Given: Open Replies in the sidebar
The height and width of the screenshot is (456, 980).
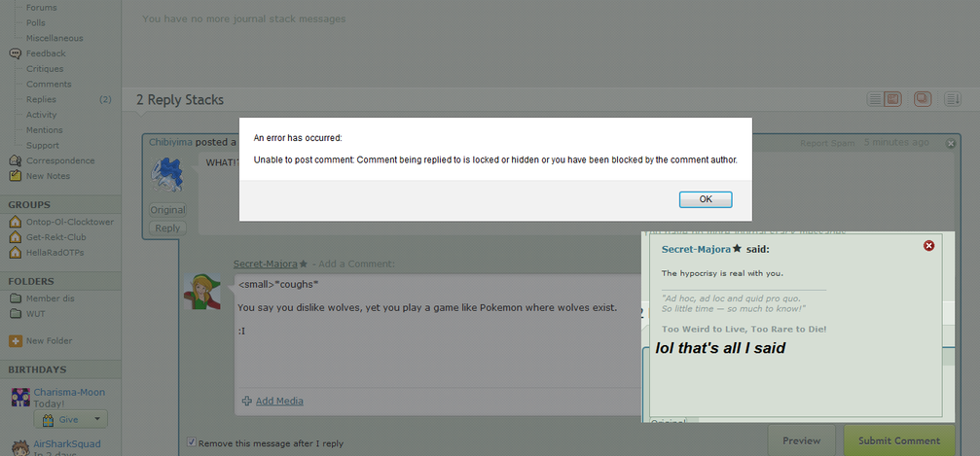Looking at the screenshot, I should 41,99.
